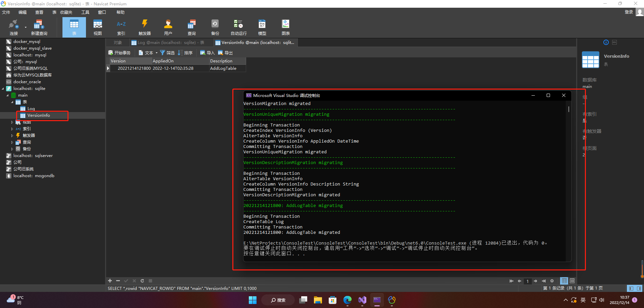Screen dimensions: 644x308
Task: Click the refresh records icon
Action: click(142, 281)
